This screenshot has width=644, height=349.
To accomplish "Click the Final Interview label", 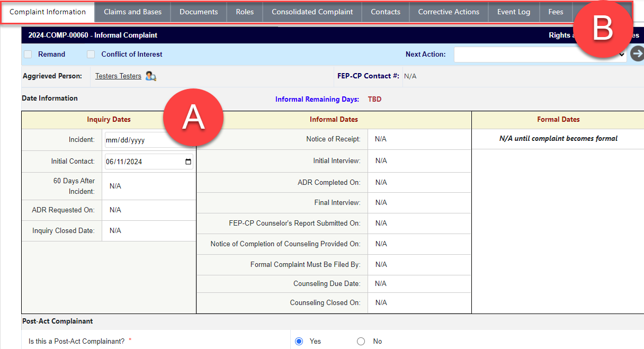I will [337, 202].
